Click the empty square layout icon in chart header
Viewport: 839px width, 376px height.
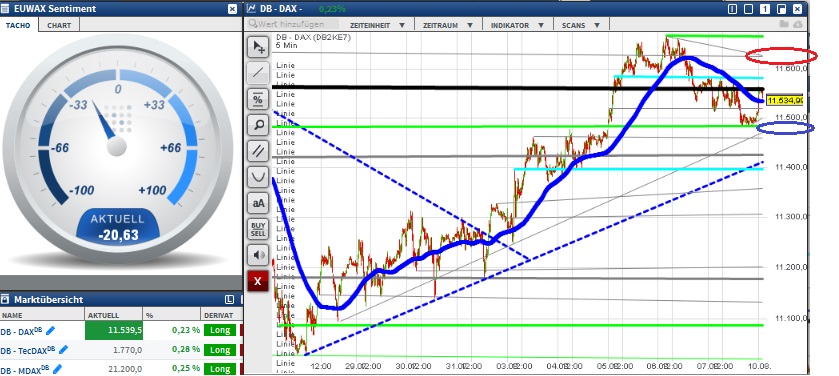tap(749, 9)
